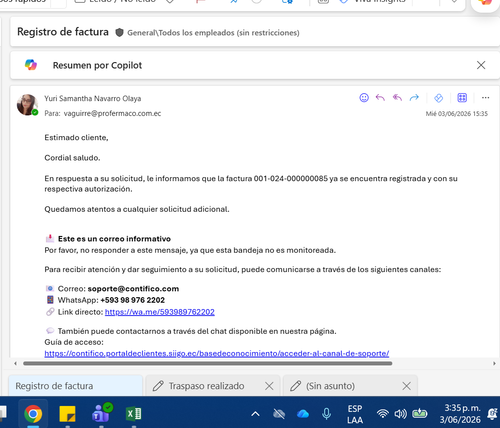Open Microsoft Teams from the taskbar

click(x=102, y=413)
